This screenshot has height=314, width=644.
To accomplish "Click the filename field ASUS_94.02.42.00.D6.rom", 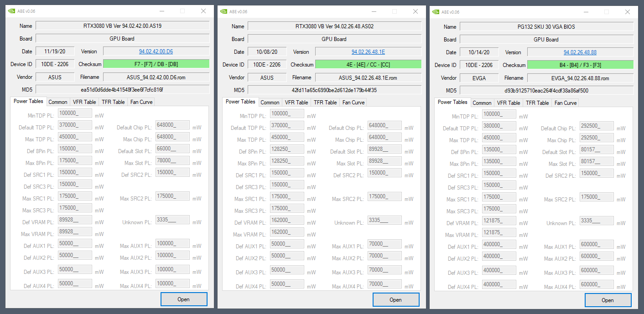I will pyautogui.click(x=156, y=77).
